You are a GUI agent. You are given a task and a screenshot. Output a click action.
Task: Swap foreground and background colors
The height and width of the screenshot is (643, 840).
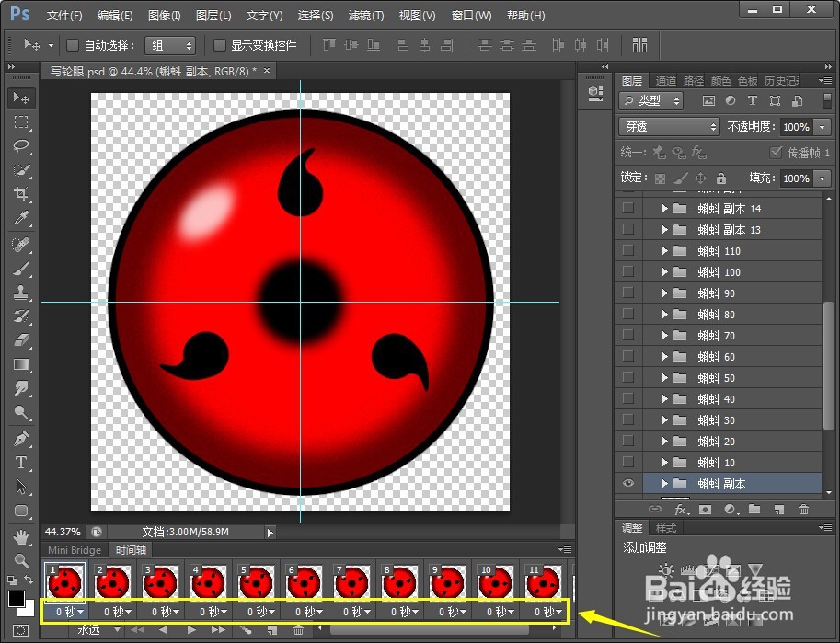click(28, 580)
